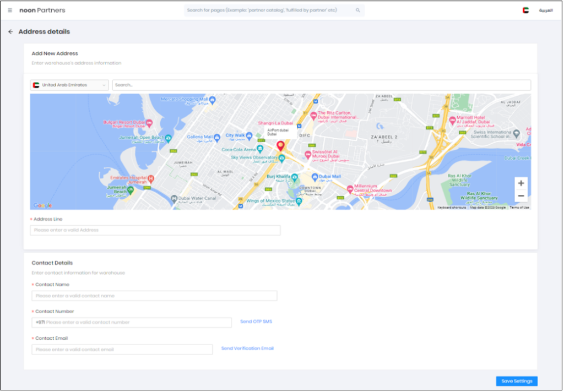This screenshot has width=564, height=392.
Task: Click the Coca-Cola Arena marker
Action: pyautogui.click(x=260, y=148)
